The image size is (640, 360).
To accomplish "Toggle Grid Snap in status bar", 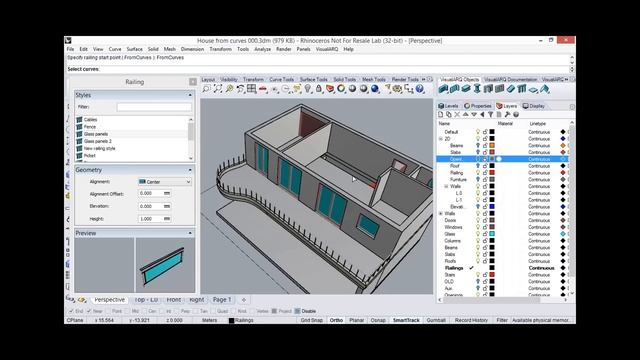I will coord(311,320).
